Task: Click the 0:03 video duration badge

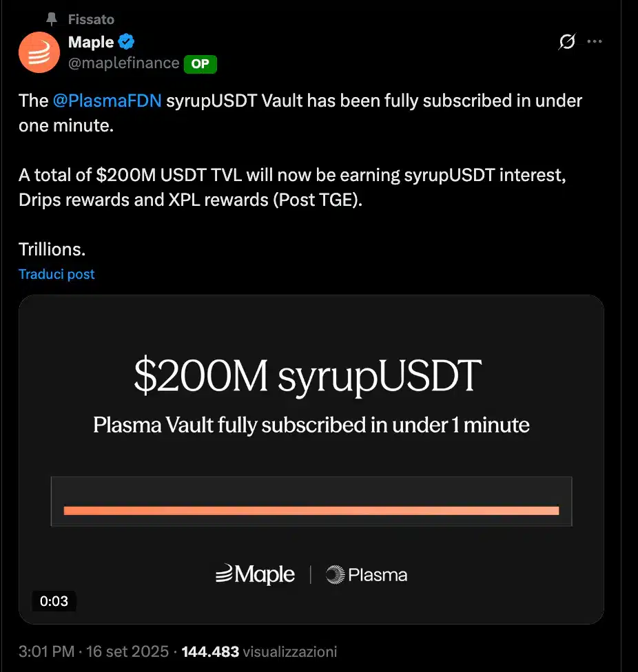Action: point(54,601)
